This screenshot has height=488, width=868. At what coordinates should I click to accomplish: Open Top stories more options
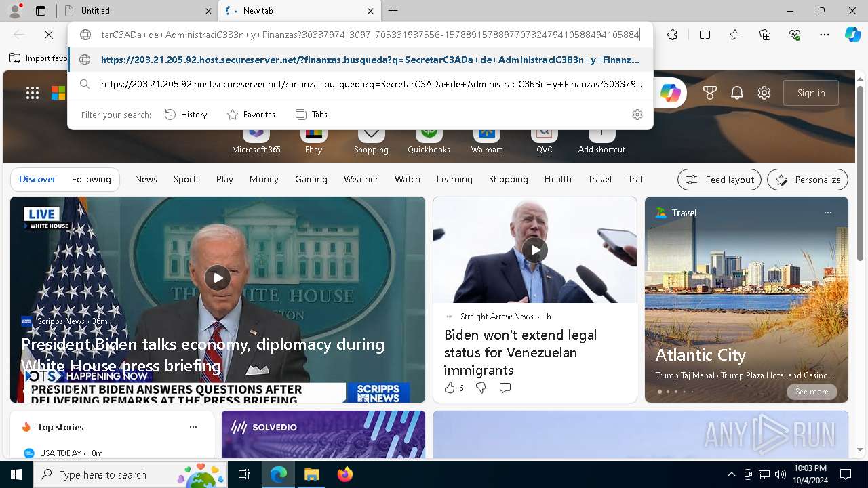(193, 427)
